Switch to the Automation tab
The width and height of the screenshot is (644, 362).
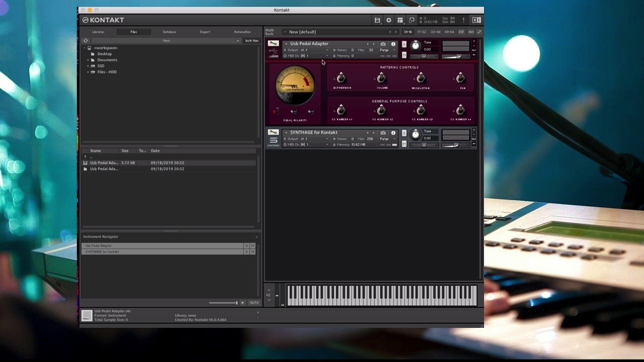coord(242,32)
